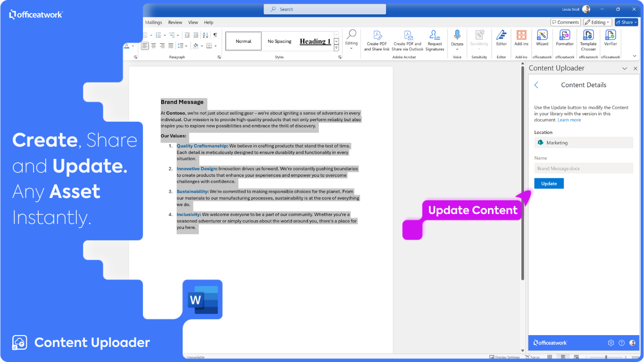
Task: Open settings gear in Content Uploader footer
Action: tap(611, 343)
